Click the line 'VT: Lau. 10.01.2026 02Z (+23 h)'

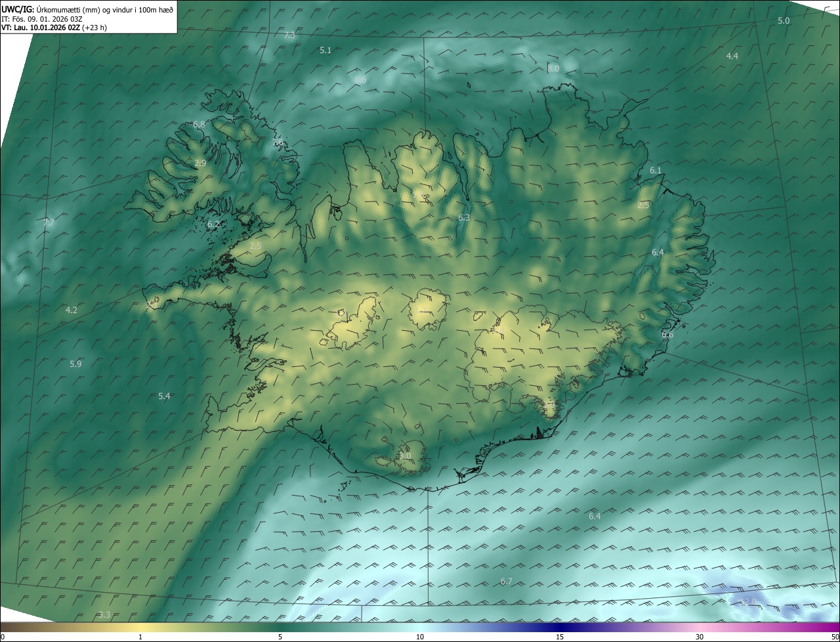tap(55, 28)
